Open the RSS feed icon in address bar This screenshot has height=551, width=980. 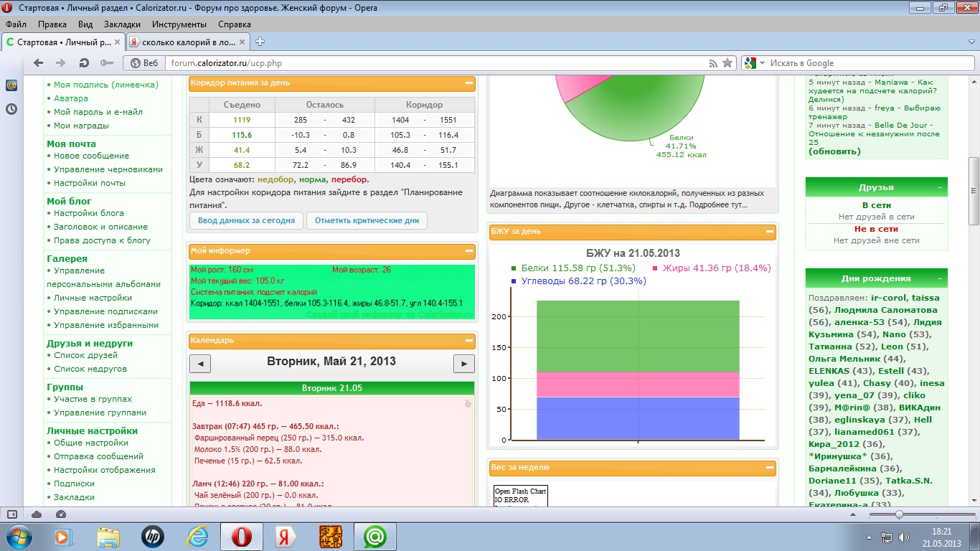coord(712,63)
